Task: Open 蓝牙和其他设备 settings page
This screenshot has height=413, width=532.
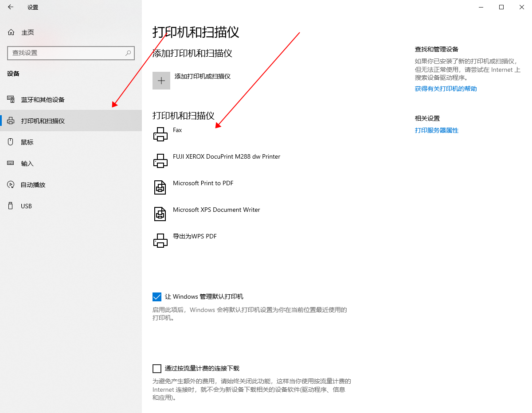Action: point(43,100)
